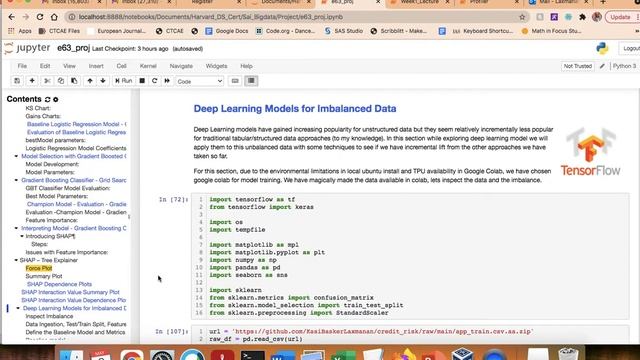The image size is (640, 360).
Task: Move selected cell up
Action: point(90,81)
